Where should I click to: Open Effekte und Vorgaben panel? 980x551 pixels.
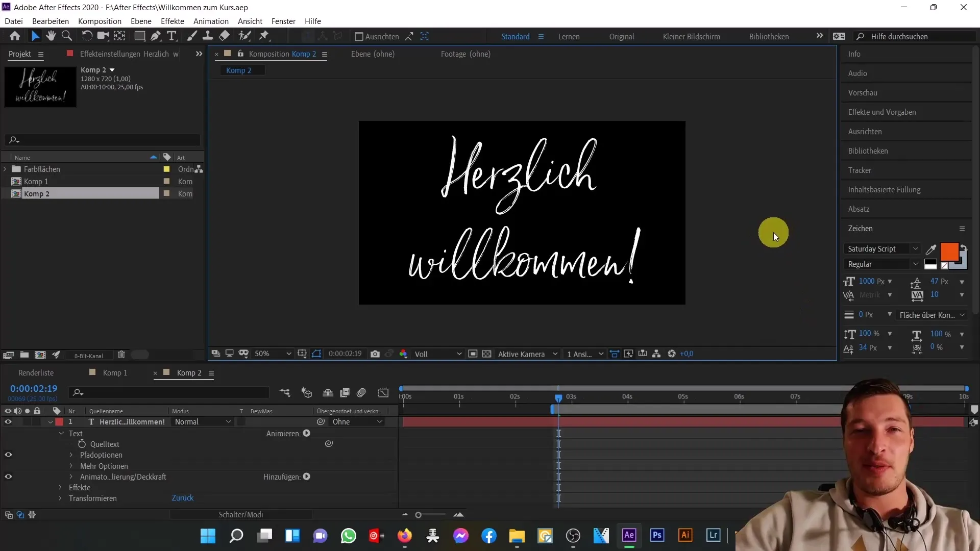[x=882, y=112]
